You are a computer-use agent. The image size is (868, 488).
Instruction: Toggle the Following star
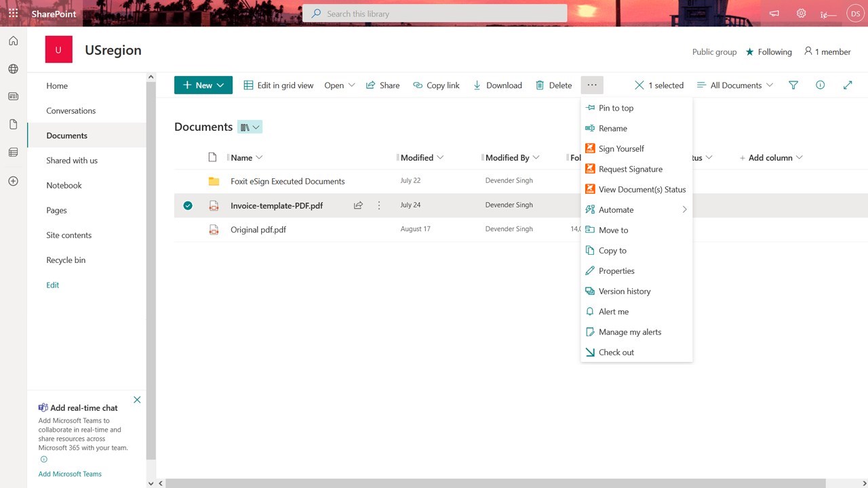coord(749,52)
